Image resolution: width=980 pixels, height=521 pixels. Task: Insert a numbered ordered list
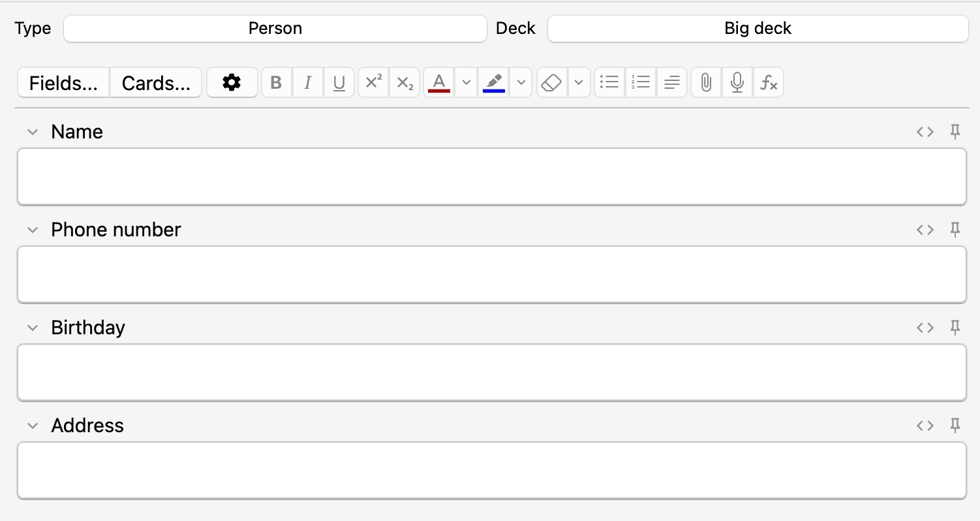(641, 83)
